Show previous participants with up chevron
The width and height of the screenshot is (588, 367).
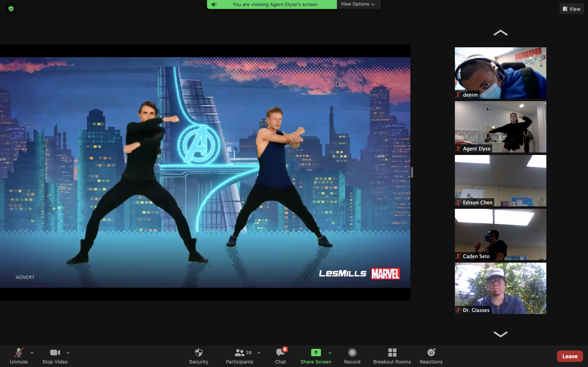(x=500, y=33)
